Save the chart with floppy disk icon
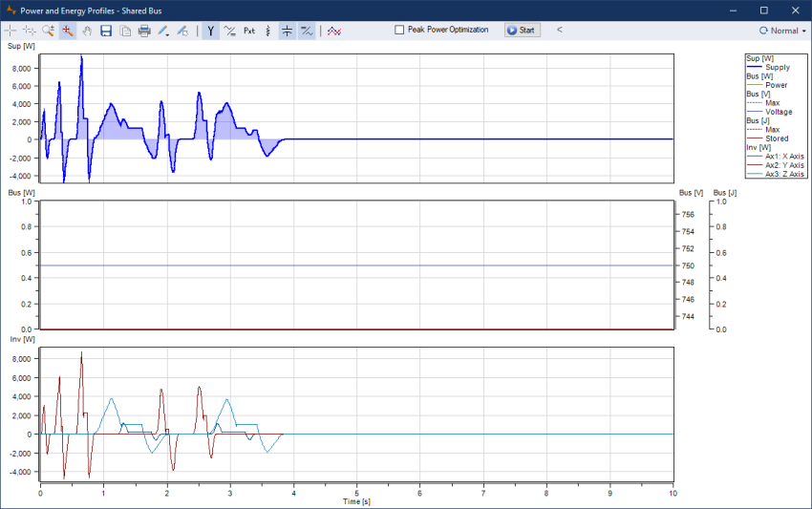Image resolution: width=812 pixels, height=509 pixels. (x=106, y=31)
